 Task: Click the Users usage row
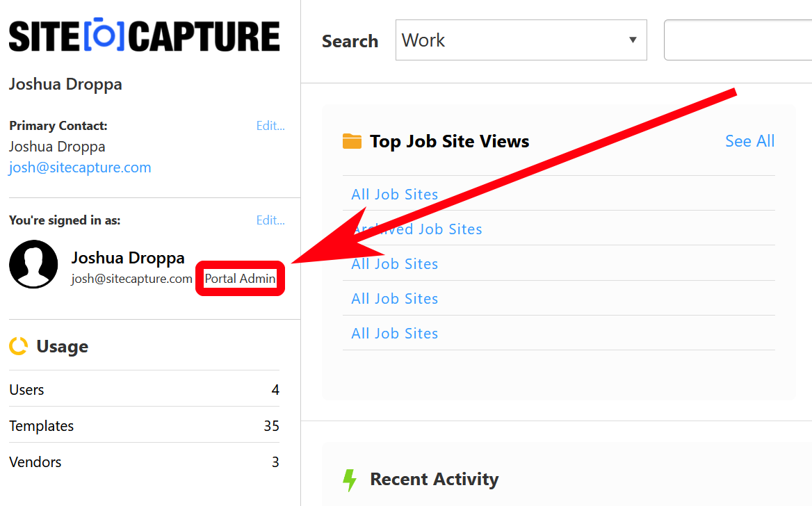tap(144, 389)
